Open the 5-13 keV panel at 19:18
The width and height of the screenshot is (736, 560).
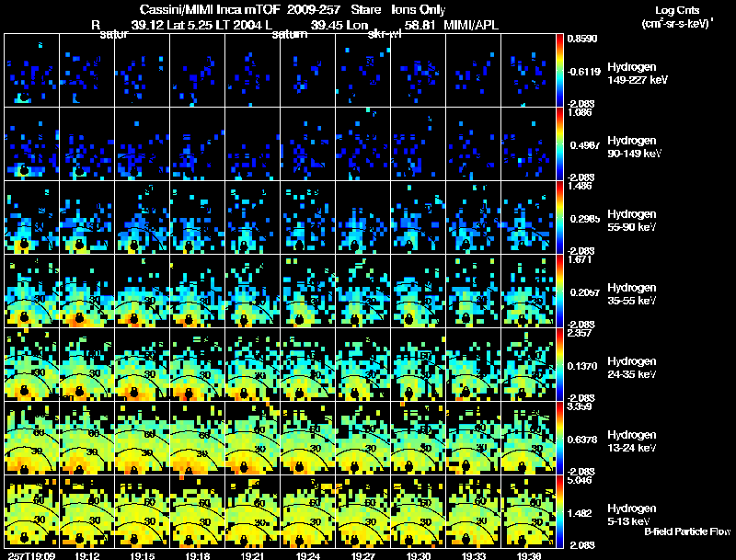tap(197, 512)
